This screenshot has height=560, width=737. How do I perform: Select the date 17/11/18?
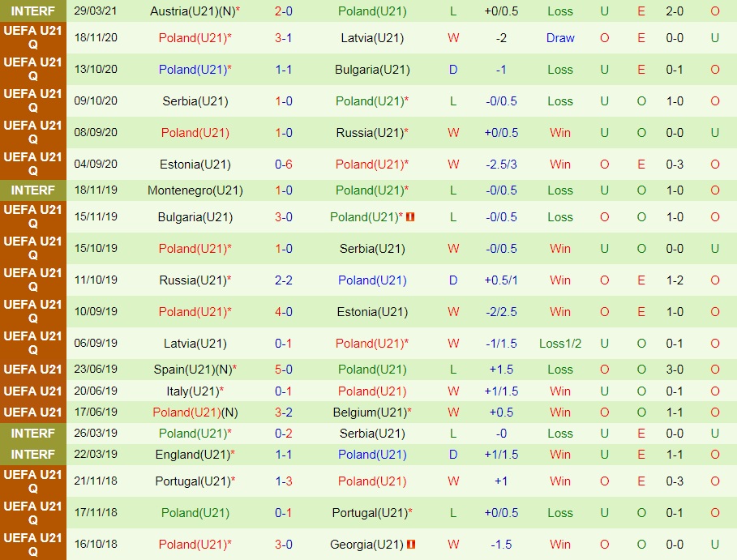point(96,512)
